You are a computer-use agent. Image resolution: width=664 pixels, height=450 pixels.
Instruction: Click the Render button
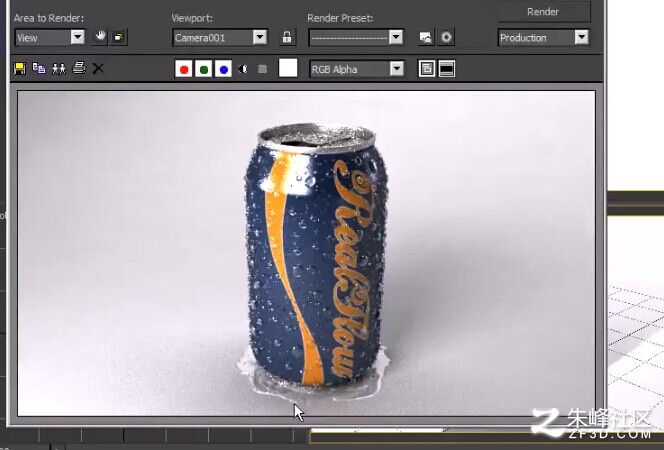click(543, 12)
